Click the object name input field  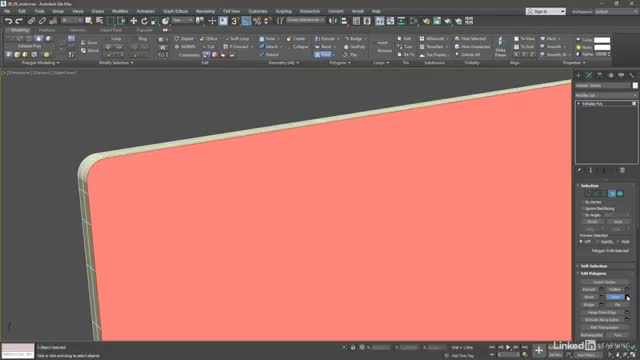coord(603,86)
